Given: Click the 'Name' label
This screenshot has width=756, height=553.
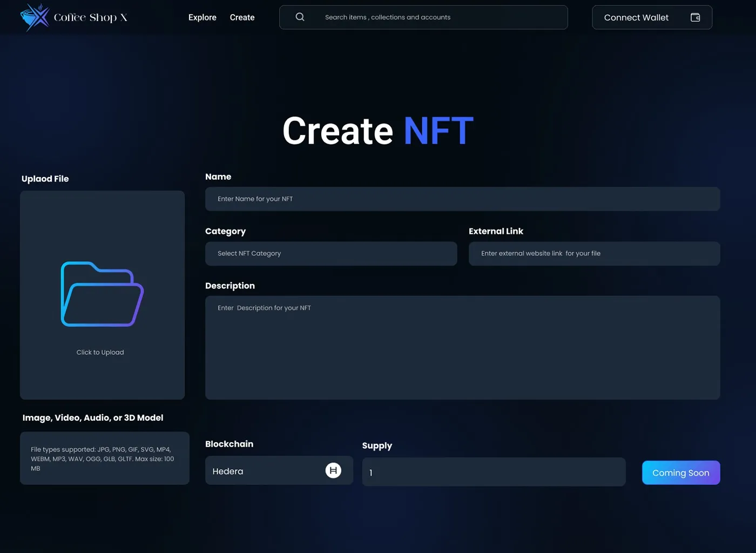Looking at the screenshot, I should click(x=218, y=177).
